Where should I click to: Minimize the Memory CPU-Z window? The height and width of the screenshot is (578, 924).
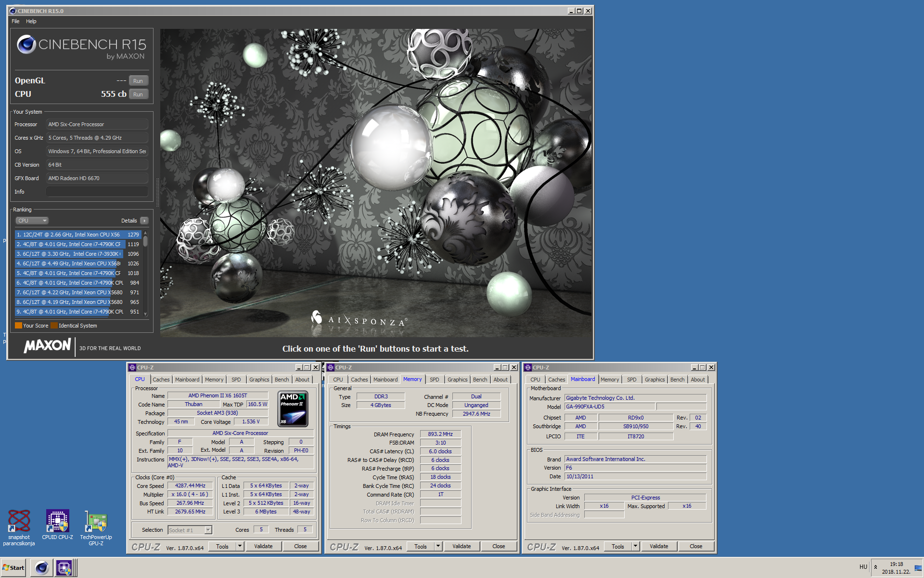tap(497, 368)
